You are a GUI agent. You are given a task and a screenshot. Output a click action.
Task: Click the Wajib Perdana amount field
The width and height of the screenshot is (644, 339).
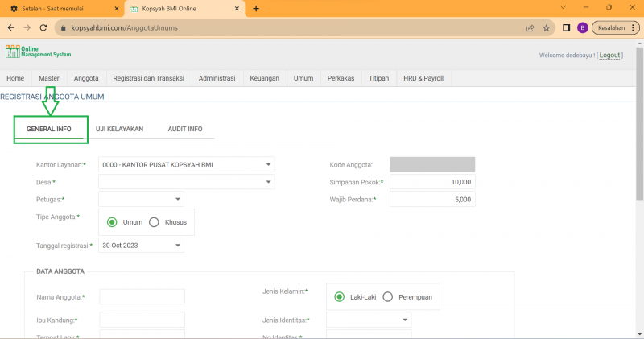pos(432,199)
